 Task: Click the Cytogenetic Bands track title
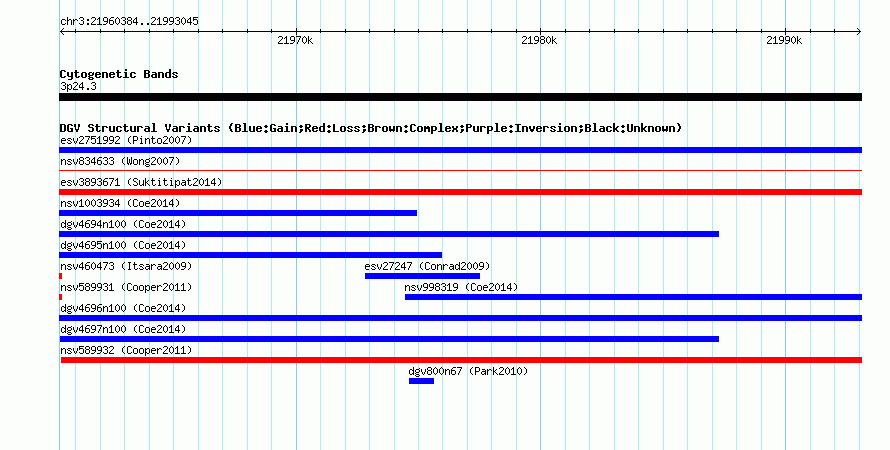click(x=119, y=74)
